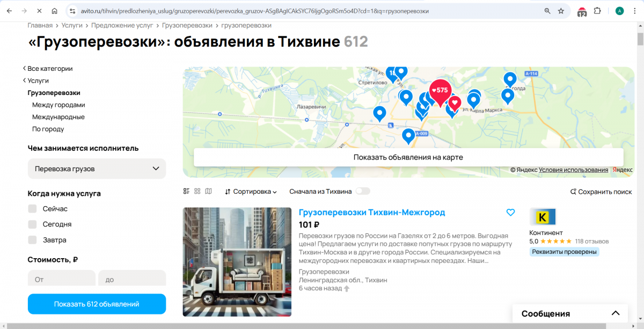Click the list view layout icon
Viewport: 644px width, 329px height.
point(187,192)
